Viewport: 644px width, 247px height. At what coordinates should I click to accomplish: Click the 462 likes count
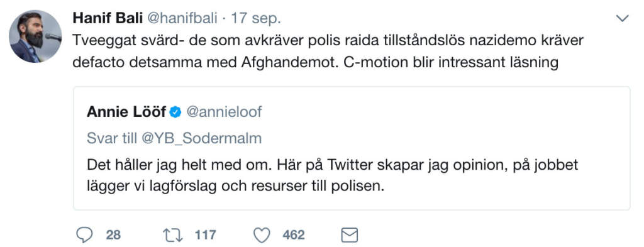click(294, 235)
